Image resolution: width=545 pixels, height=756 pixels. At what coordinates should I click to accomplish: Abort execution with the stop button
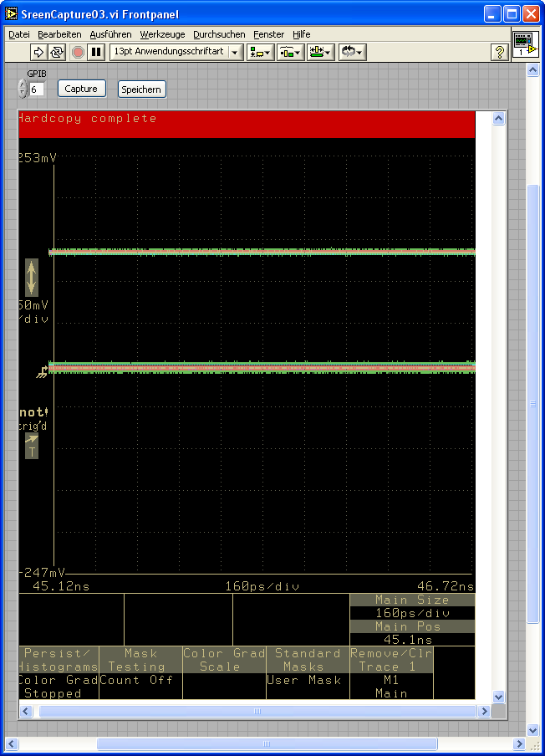[x=78, y=52]
